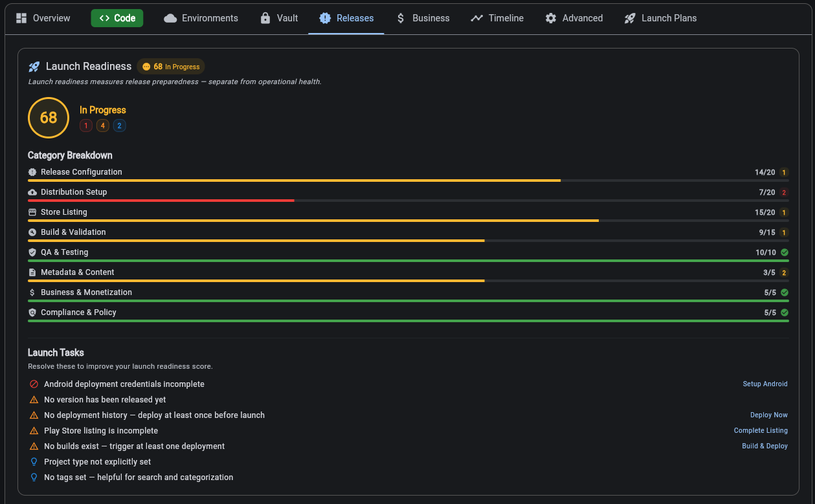Image resolution: width=815 pixels, height=504 pixels.
Task: Select the Build & Validation category icon
Action: pyautogui.click(x=32, y=232)
